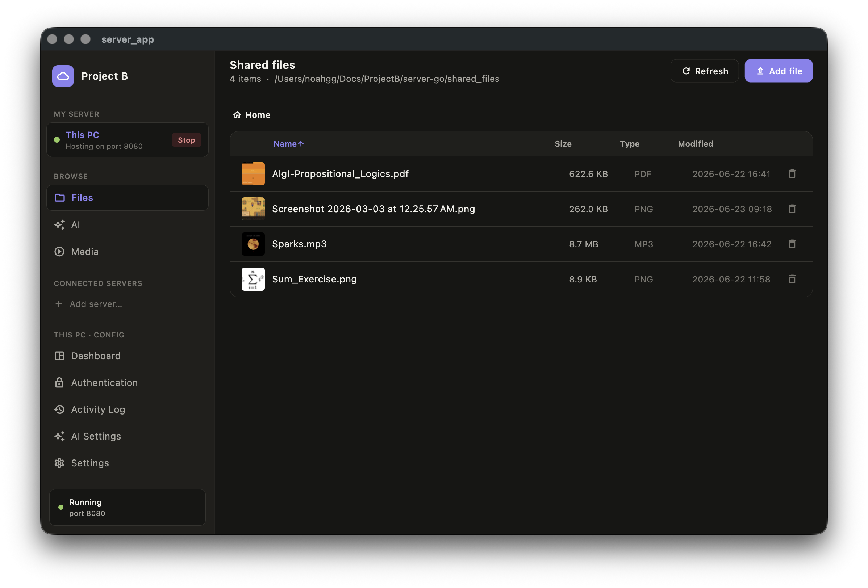
Task: Click the plus icon beside Add server
Action: [59, 304]
